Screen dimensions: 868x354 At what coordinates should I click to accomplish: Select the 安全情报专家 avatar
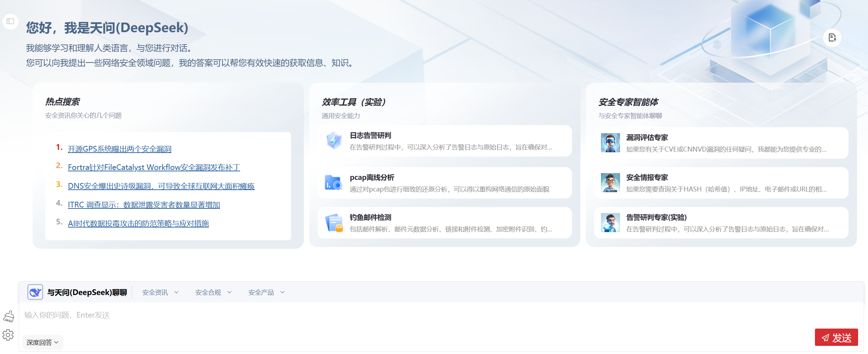[x=610, y=183]
